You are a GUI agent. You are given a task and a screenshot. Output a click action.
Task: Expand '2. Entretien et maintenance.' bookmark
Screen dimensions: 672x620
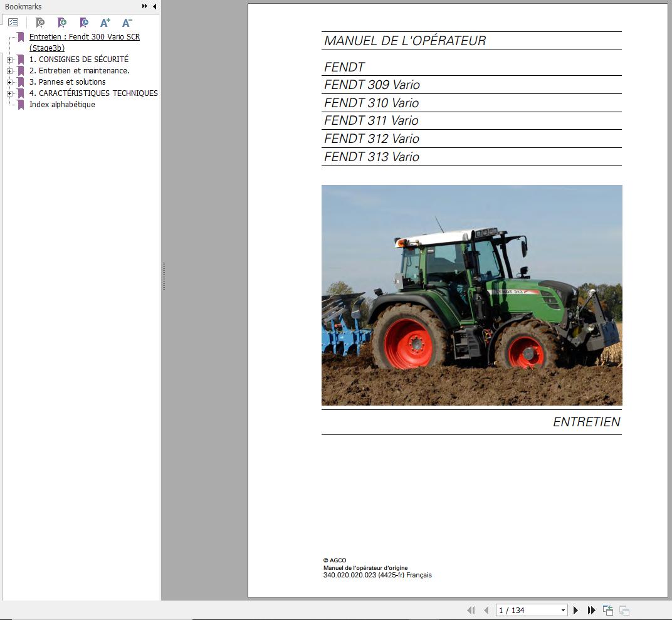click(x=9, y=71)
